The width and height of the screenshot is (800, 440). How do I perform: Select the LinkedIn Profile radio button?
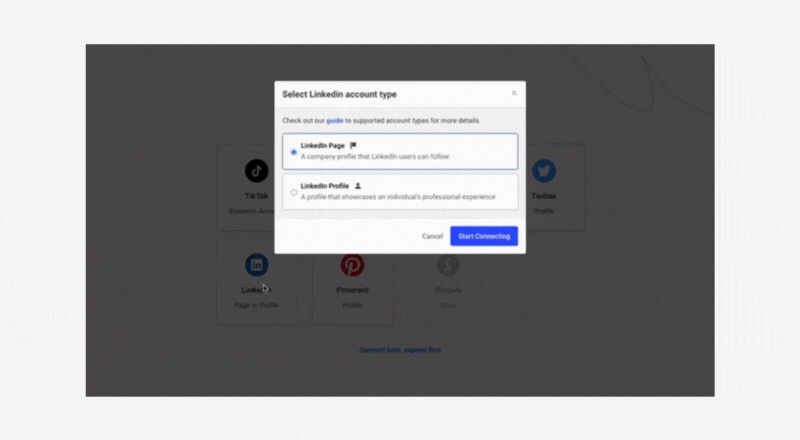point(293,192)
